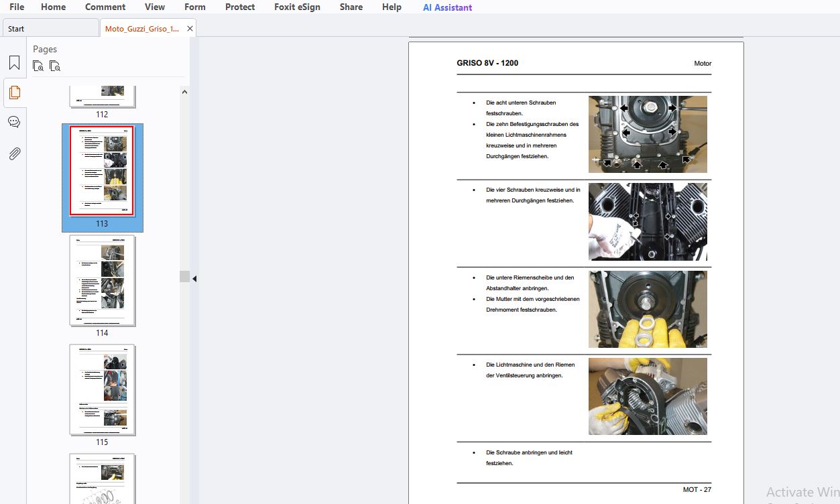Viewport: 840px width, 504px height.
Task: Select page 112 thumbnail
Action: (x=103, y=96)
